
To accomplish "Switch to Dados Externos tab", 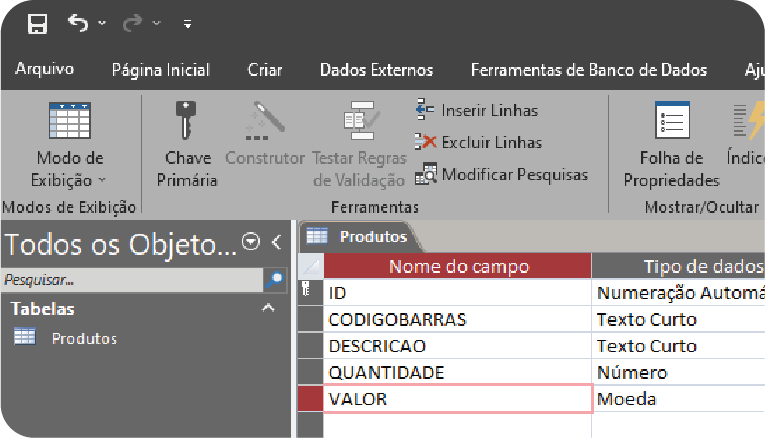I will (376, 70).
